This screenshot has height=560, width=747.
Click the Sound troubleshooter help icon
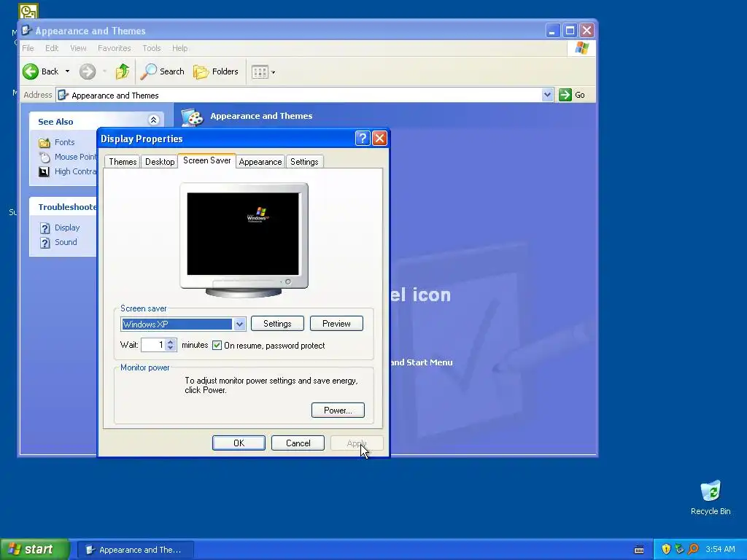44,243
